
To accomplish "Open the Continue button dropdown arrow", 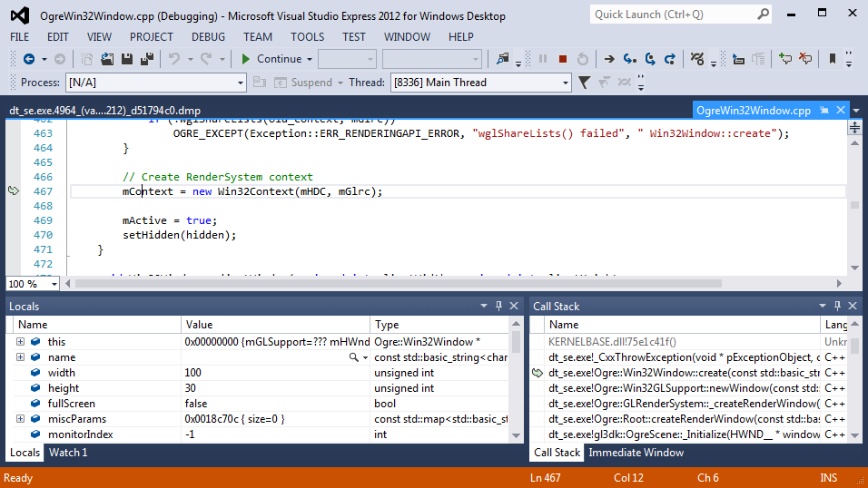I will coord(310,59).
